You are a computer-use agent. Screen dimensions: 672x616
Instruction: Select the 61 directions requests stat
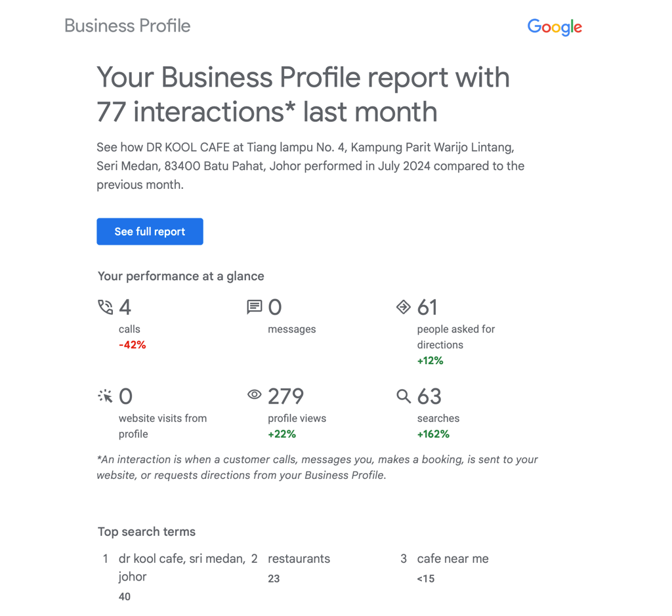coord(427,307)
